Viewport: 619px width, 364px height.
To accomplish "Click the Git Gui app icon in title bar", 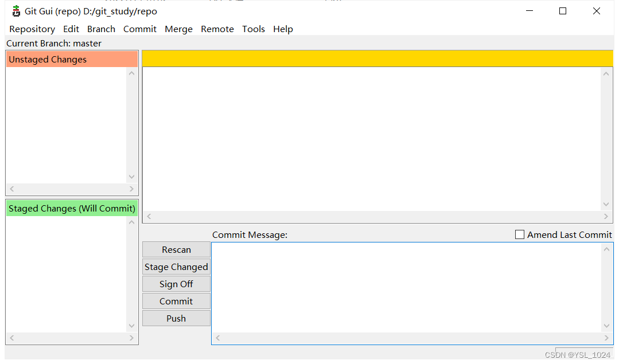I will pyautogui.click(x=16, y=11).
